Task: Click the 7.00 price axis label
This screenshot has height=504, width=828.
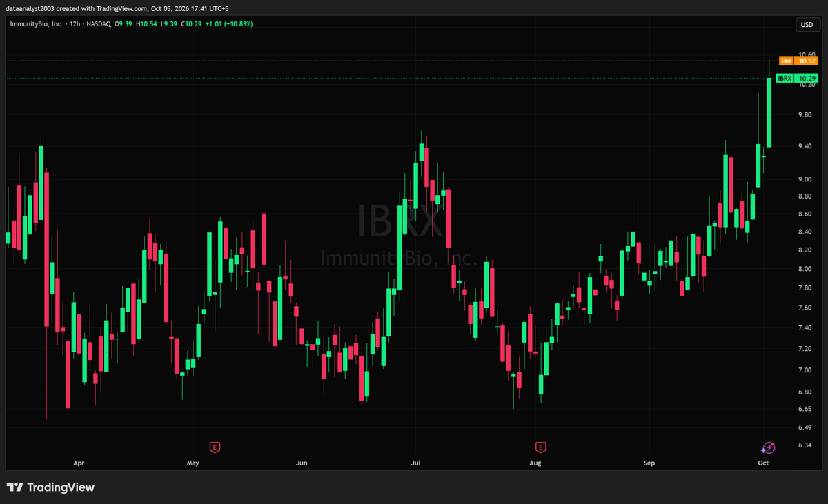Action: pos(805,370)
